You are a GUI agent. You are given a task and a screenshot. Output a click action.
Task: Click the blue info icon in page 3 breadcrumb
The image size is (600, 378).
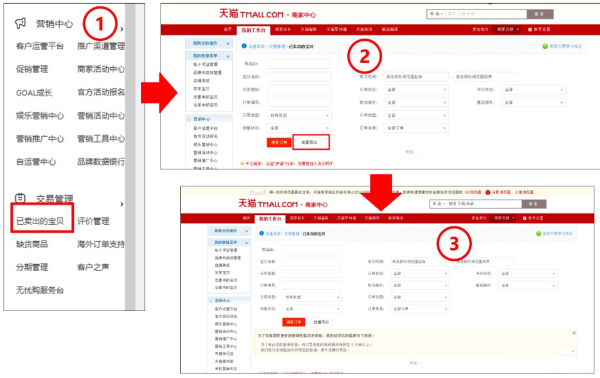pos(261,233)
